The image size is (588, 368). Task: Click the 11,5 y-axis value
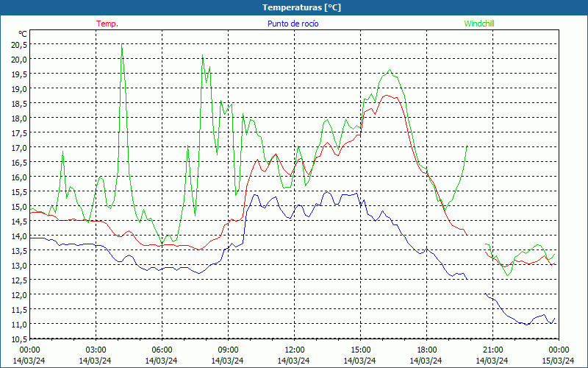[x=20, y=309]
